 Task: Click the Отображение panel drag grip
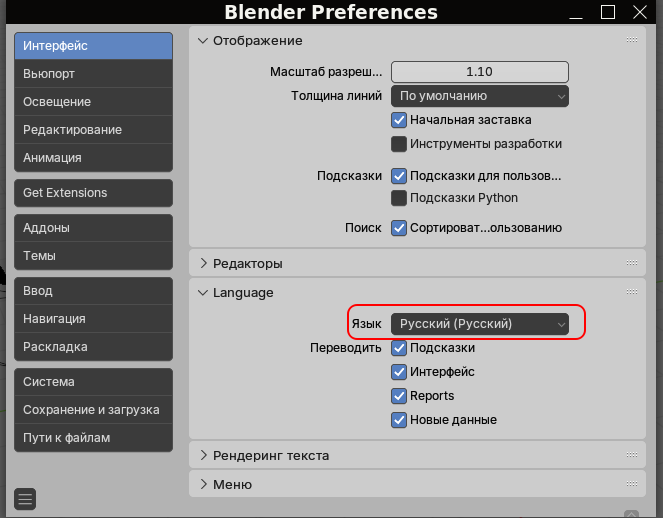coord(632,40)
